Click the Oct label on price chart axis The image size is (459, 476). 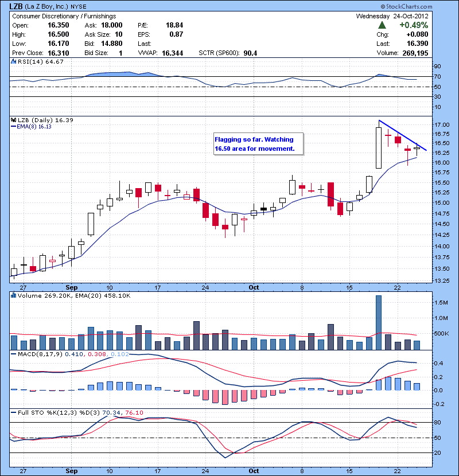pyautogui.click(x=254, y=287)
